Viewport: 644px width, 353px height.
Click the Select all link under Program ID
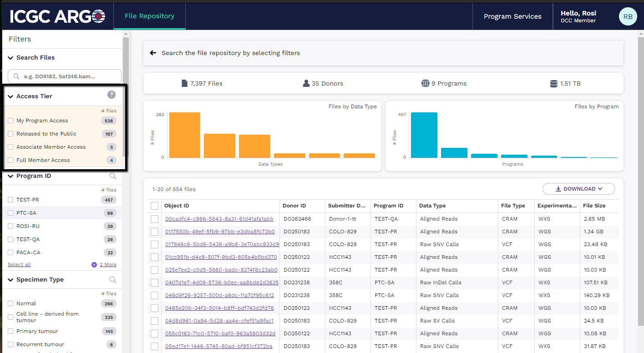coord(19,265)
